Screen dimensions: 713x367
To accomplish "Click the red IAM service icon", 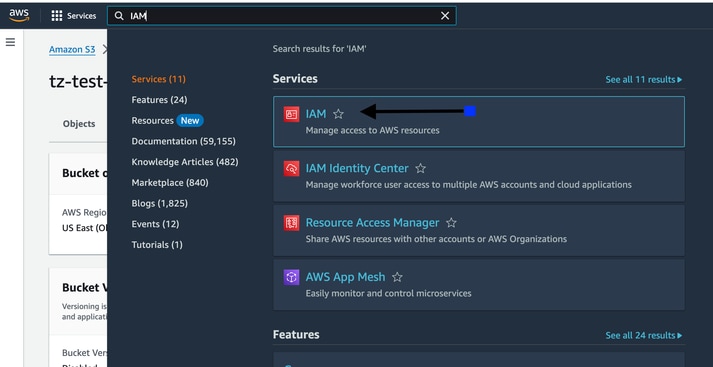I will pos(291,114).
